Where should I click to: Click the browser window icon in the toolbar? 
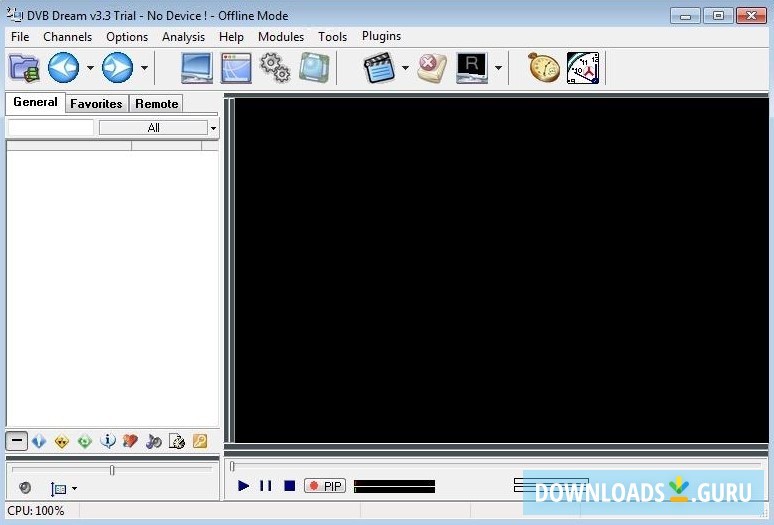click(236, 68)
